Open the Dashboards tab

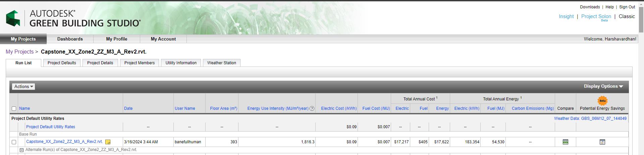tap(70, 39)
